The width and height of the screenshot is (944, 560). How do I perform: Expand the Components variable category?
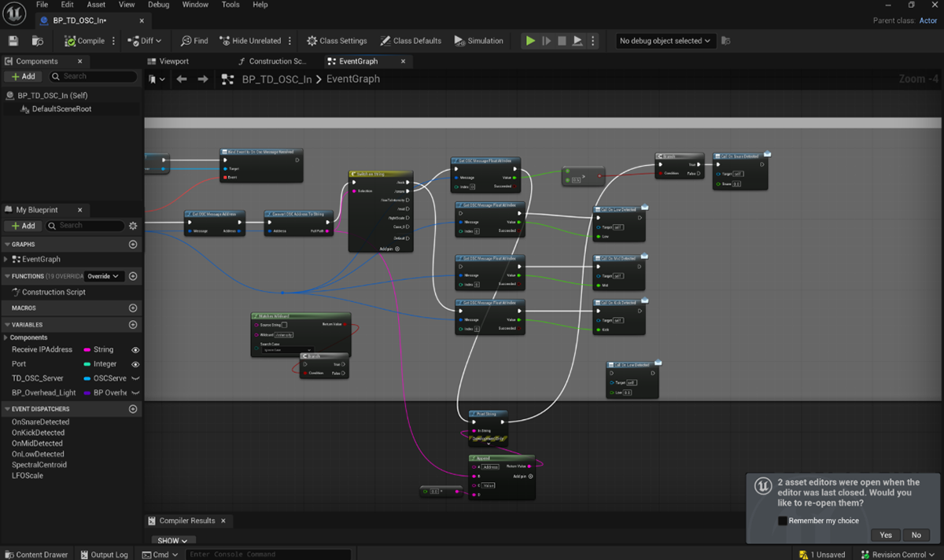(x=6, y=337)
